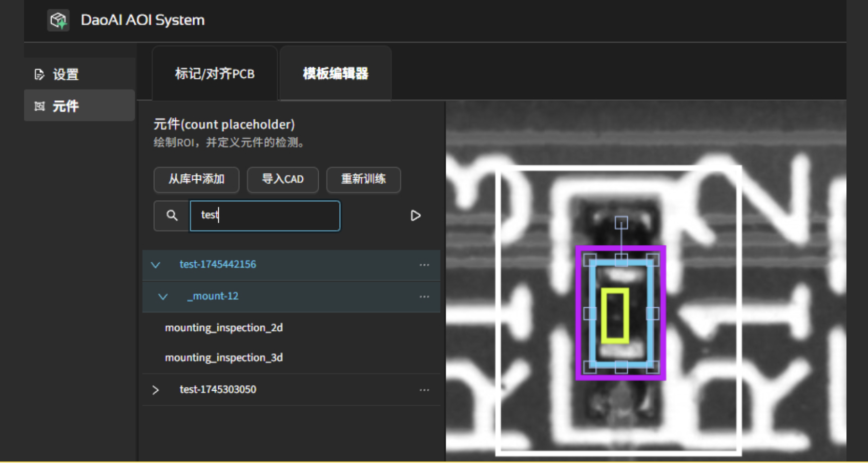868x463 pixels.
Task: Click the 从库中添加 button
Action: (x=196, y=180)
